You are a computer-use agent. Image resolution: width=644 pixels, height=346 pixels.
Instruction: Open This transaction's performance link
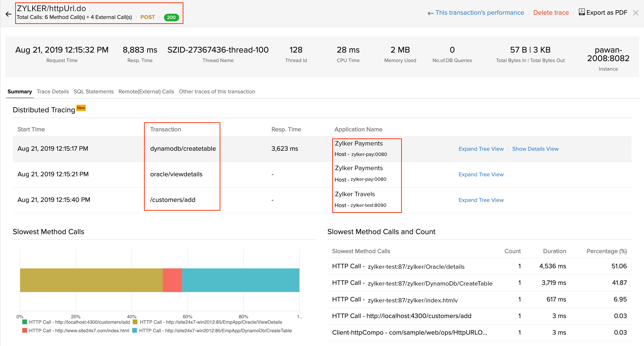pos(479,13)
